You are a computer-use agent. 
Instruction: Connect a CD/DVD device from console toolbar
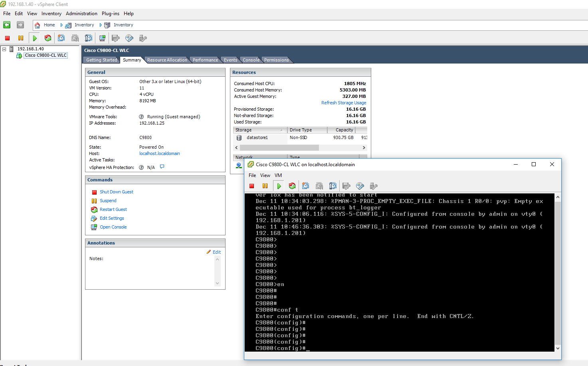(x=360, y=185)
